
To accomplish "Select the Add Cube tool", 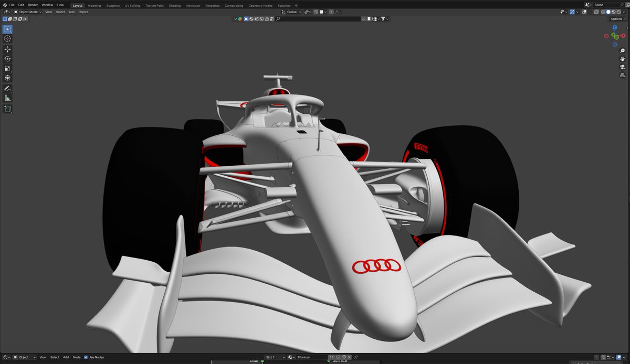I will [x=7, y=109].
